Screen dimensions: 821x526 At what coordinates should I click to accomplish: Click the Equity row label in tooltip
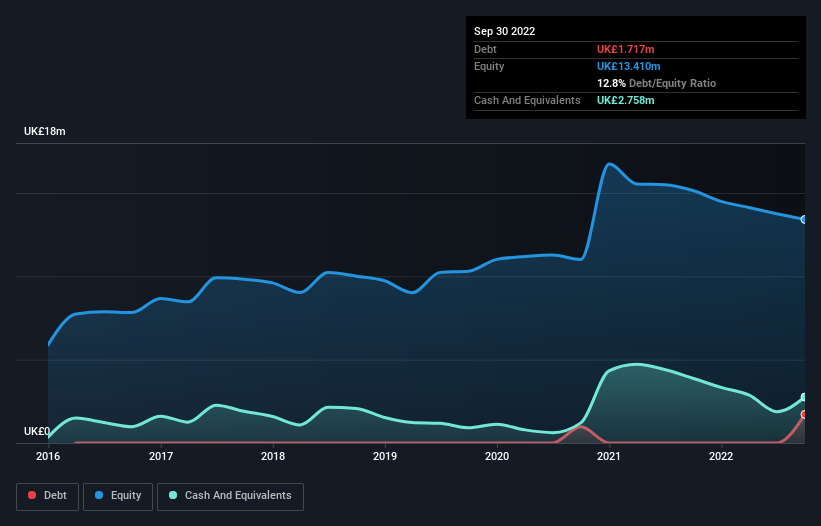pos(489,66)
